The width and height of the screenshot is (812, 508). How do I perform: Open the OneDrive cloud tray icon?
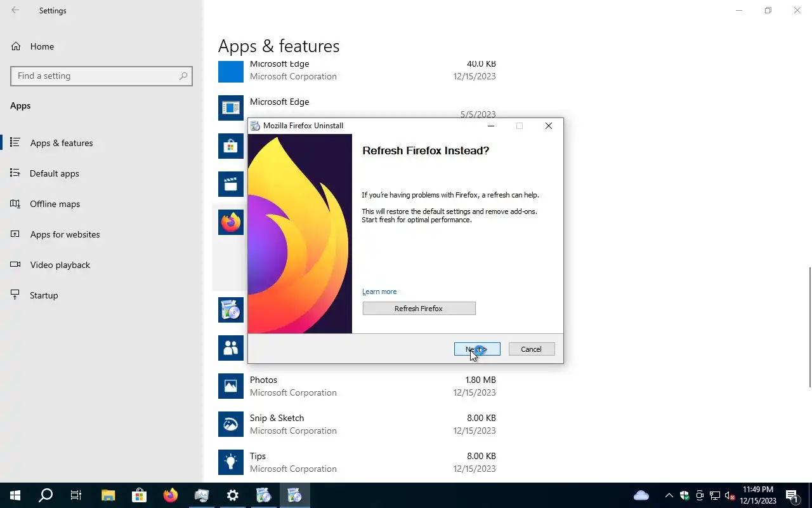click(x=641, y=495)
